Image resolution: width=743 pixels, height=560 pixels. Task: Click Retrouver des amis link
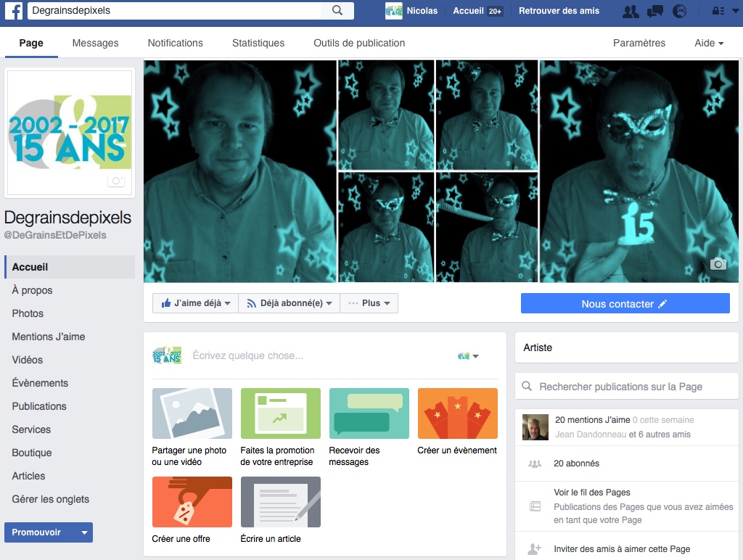pyautogui.click(x=559, y=11)
